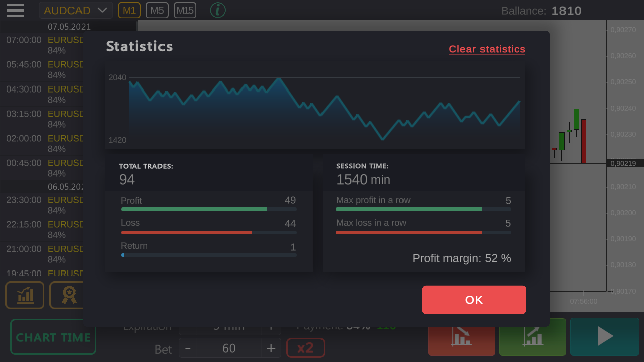Decrease the bet using the minus stepper
The height and width of the screenshot is (362, 644).
click(188, 348)
